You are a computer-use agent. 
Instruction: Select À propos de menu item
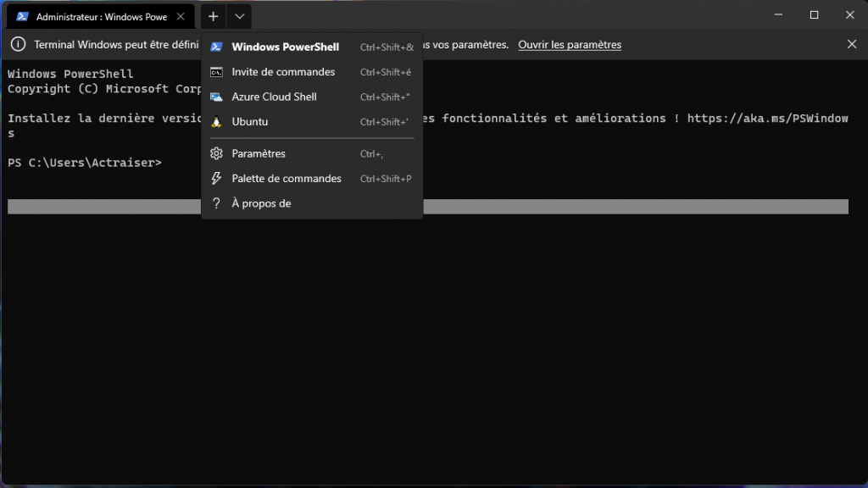tap(312, 203)
